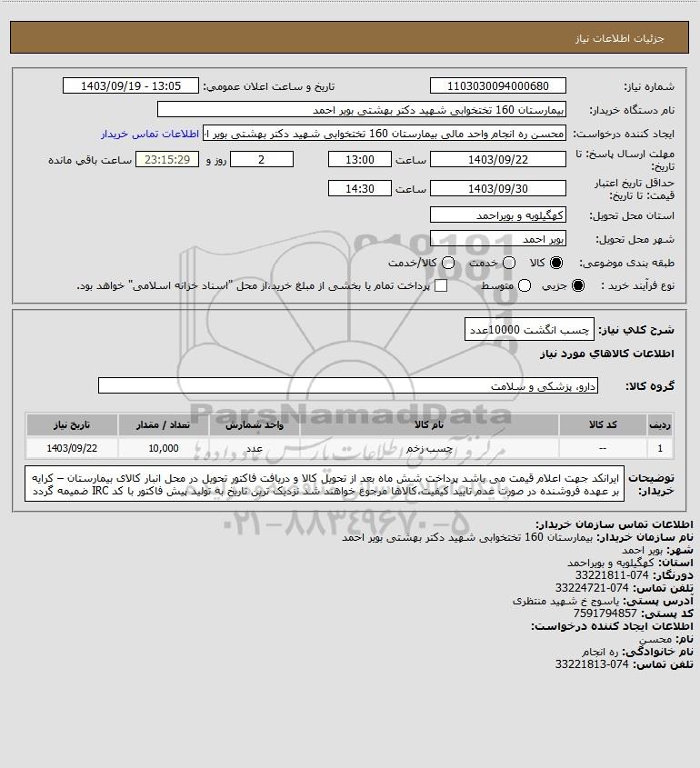Click the 14:30 validity time field

pos(360,188)
